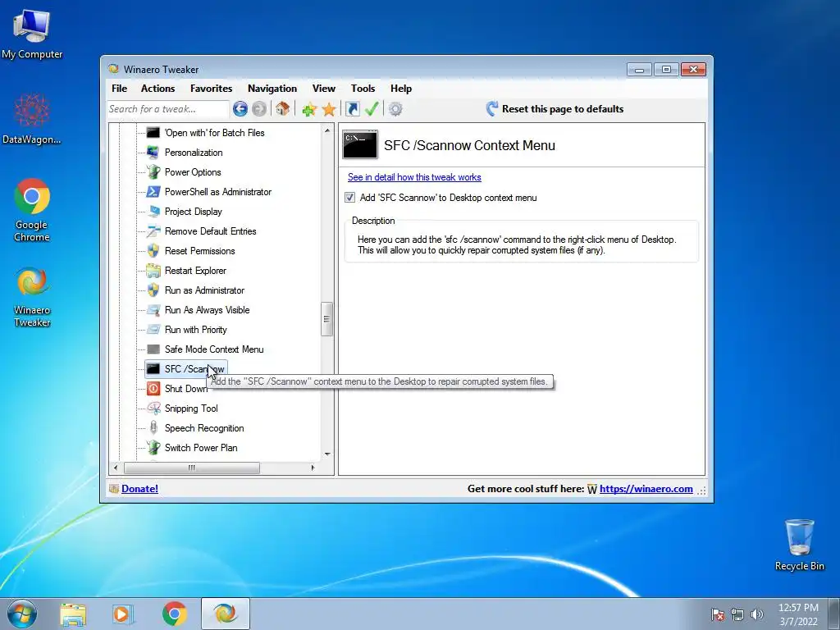Select 'Switch Power Plan' tree label
Viewport: 840px width, 630px height.
click(x=201, y=447)
